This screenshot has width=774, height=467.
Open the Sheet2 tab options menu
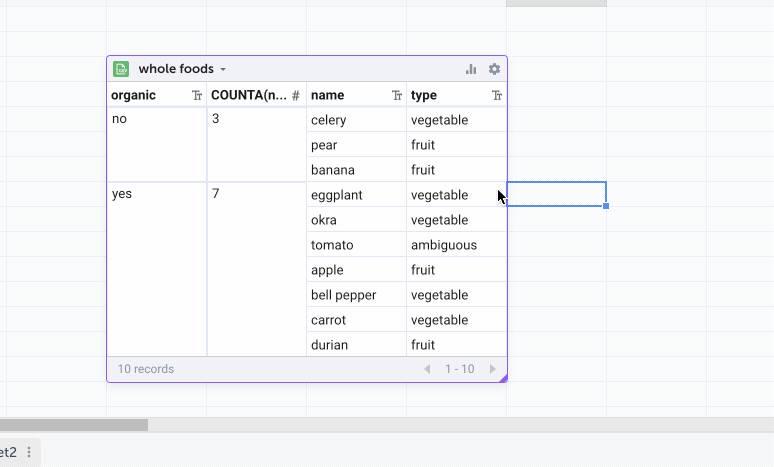29,452
